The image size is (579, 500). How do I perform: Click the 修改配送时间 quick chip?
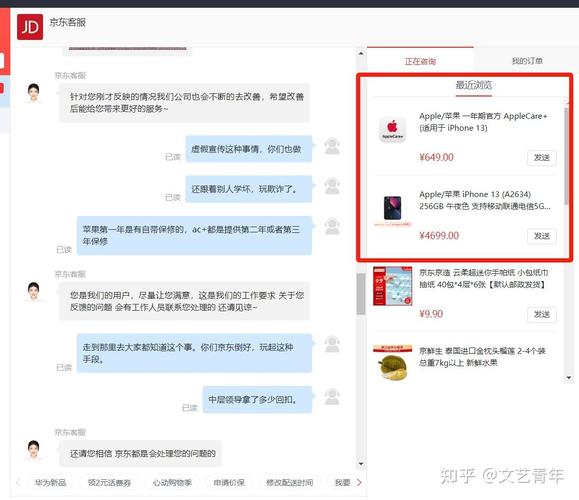click(290, 482)
